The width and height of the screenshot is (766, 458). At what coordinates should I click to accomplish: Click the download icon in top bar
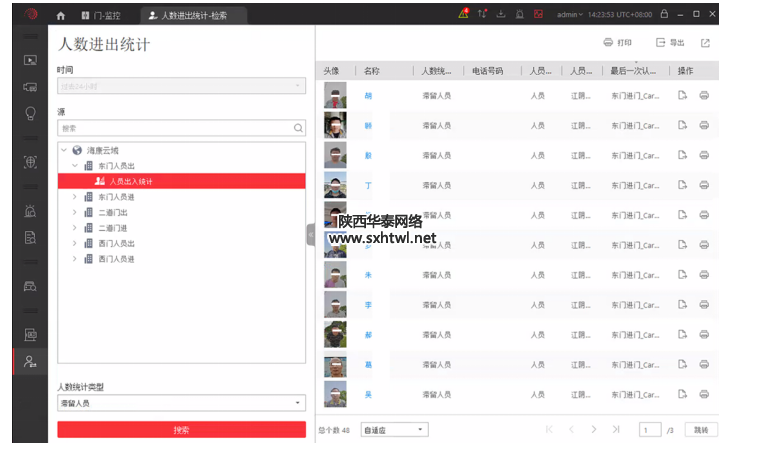click(502, 15)
